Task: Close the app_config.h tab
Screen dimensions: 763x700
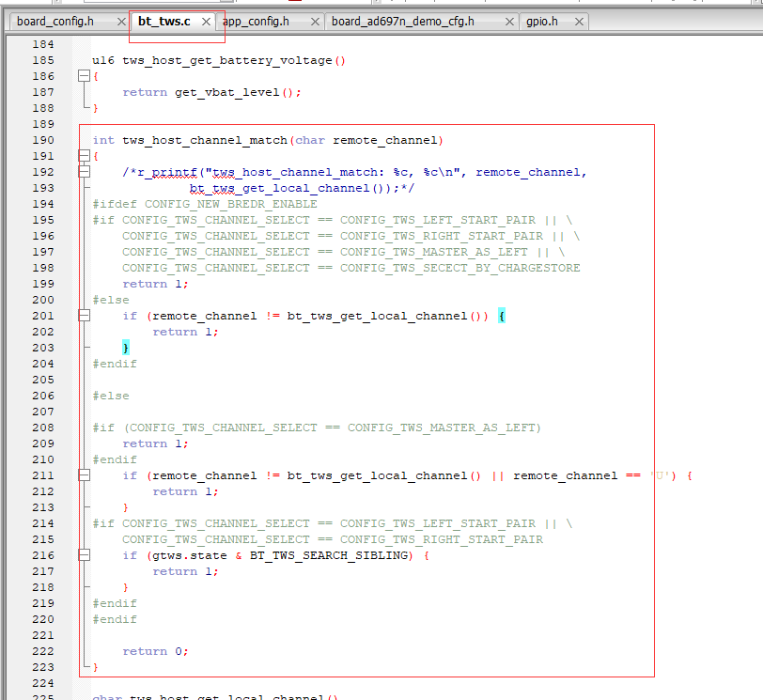Action: point(316,22)
